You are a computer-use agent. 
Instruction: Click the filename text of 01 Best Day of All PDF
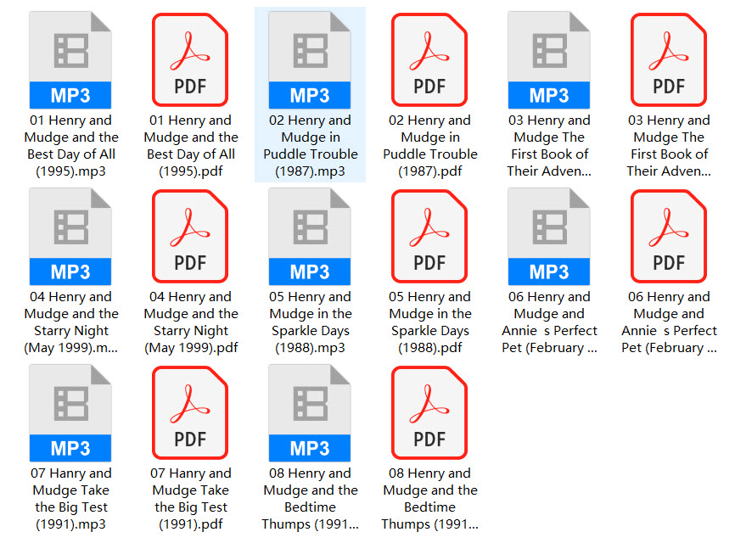pos(190,145)
